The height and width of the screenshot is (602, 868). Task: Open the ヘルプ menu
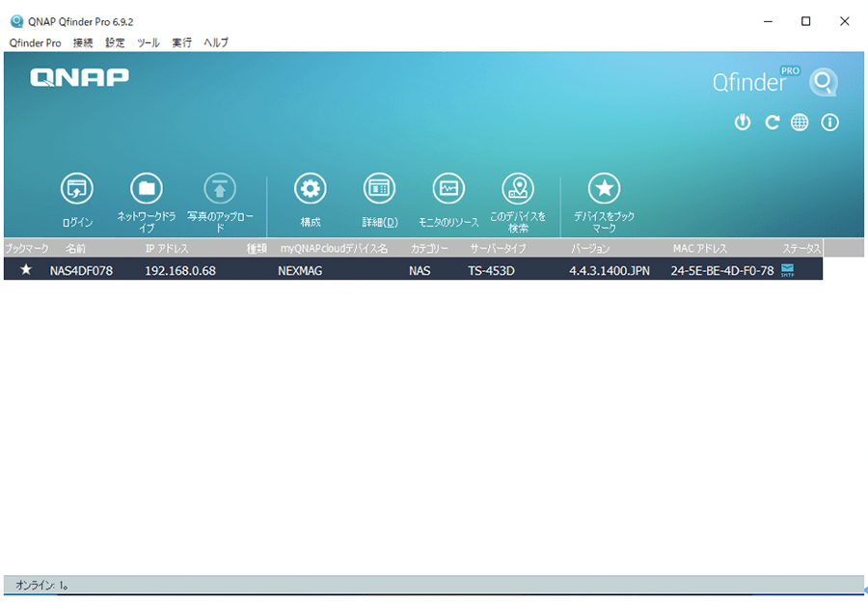216,42
